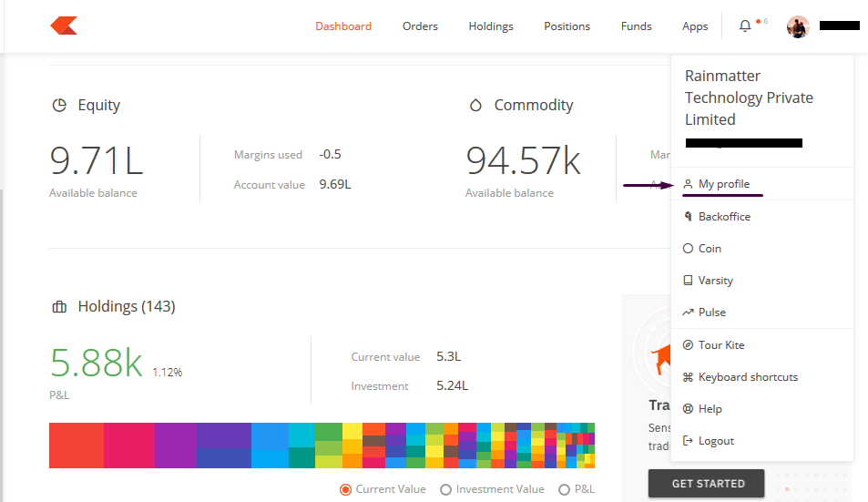Click the Commodity droplet icon
This screenshot has width=868, height=502.
pyautogui.click(x=475, y=106)
